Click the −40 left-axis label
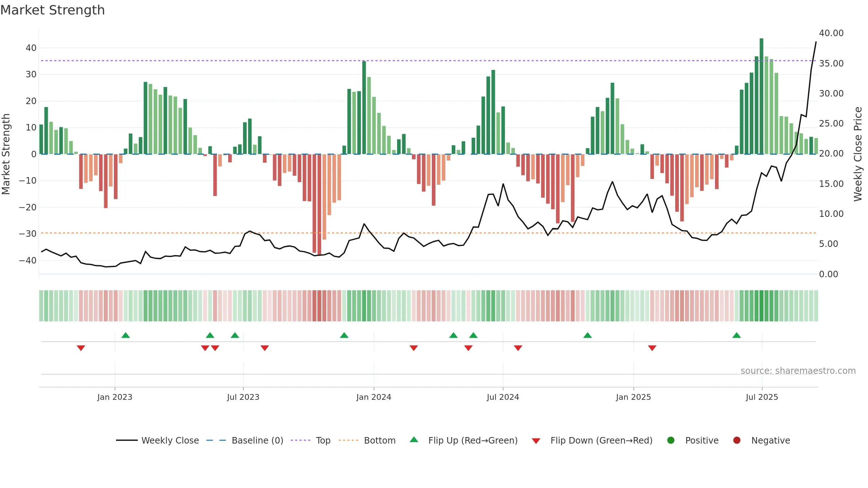The width and height of the screenshot is (868, 488). [28, 260]
